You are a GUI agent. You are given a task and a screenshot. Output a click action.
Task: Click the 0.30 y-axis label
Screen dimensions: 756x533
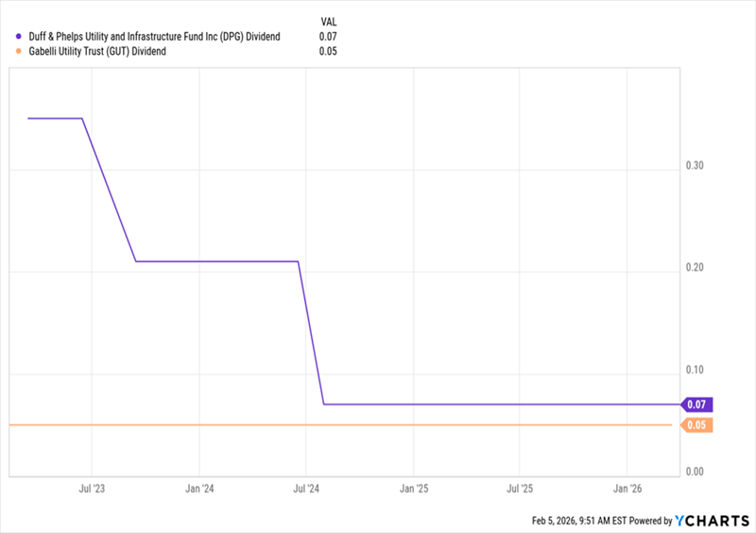(x=697, y=165)
